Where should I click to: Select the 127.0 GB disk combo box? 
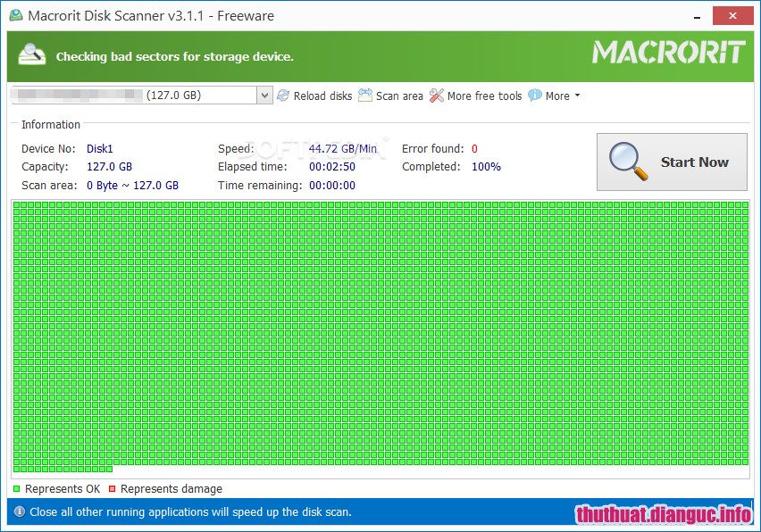[x=141, y=95]
